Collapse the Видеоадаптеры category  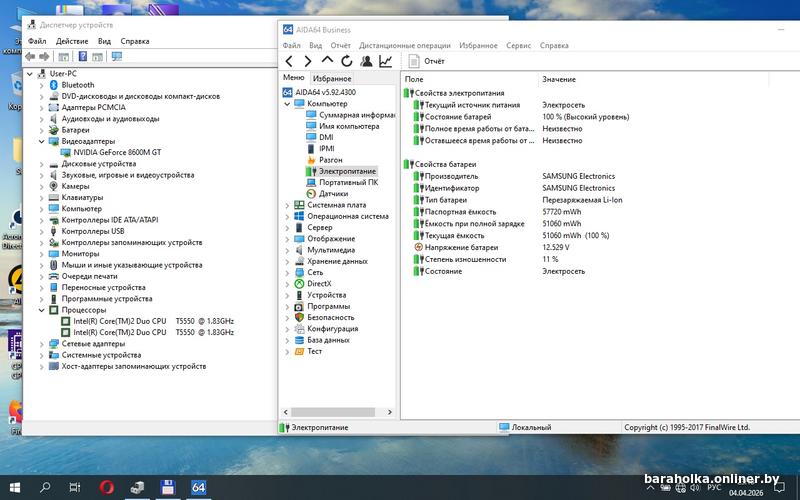click(42, 141)
